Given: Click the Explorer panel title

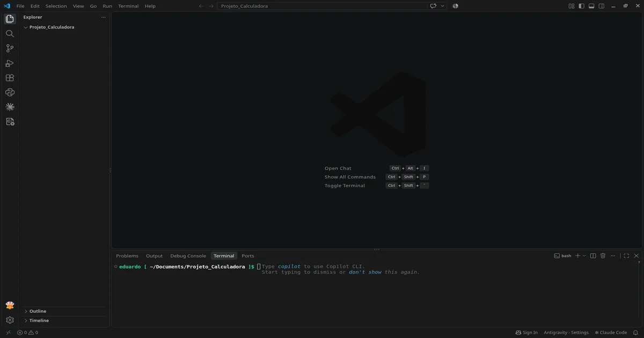Looking at the screenshot, I should [x=33, y=17].
